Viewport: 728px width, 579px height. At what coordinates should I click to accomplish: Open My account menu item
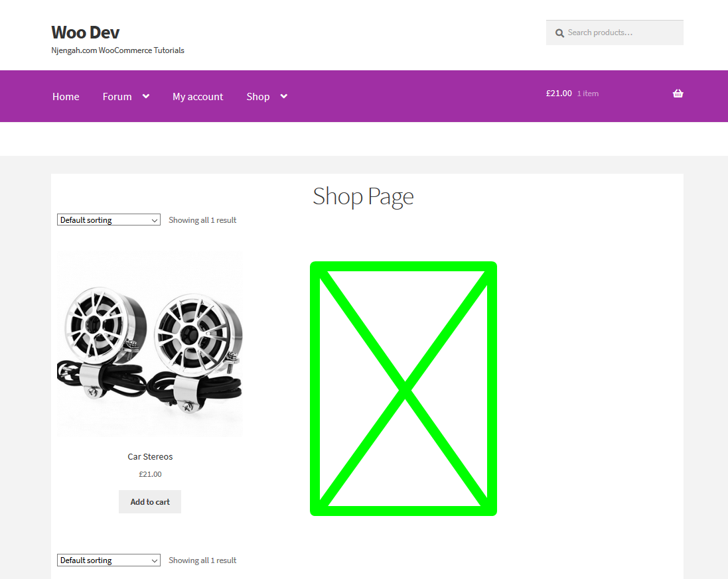pos(198,97)
